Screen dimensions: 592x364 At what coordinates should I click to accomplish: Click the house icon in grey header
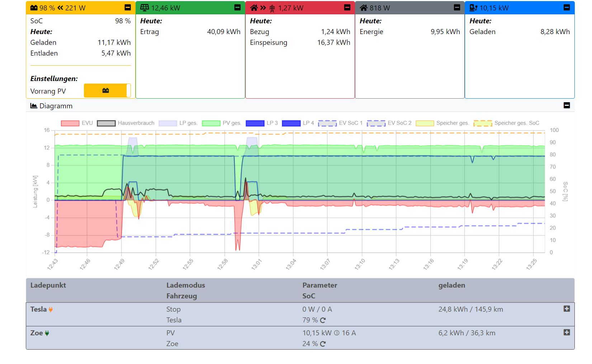(x=364, y=8)
